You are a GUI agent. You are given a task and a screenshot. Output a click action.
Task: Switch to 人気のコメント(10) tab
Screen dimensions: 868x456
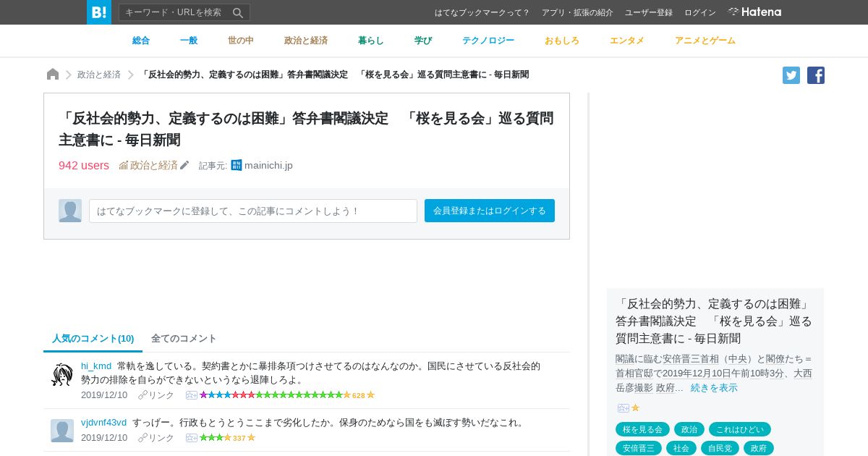click(x=93, y=338)
